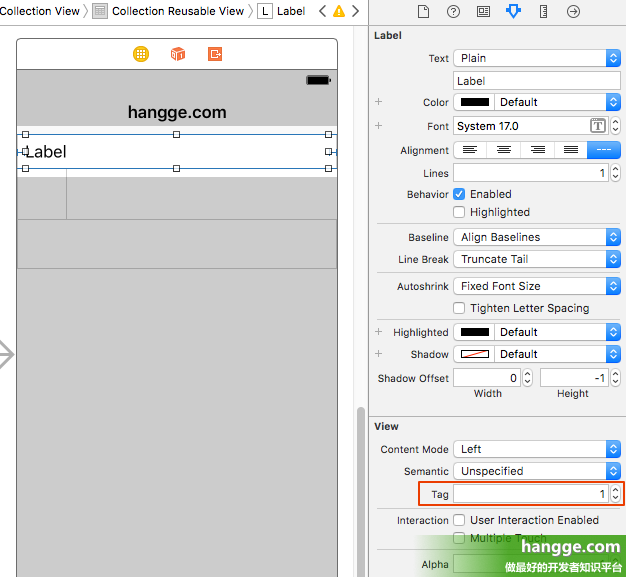The height and width of the screenshot is (577, 626).
Task: Click Collection Reusable View breadcrumb text
Action: pos(178,11)
